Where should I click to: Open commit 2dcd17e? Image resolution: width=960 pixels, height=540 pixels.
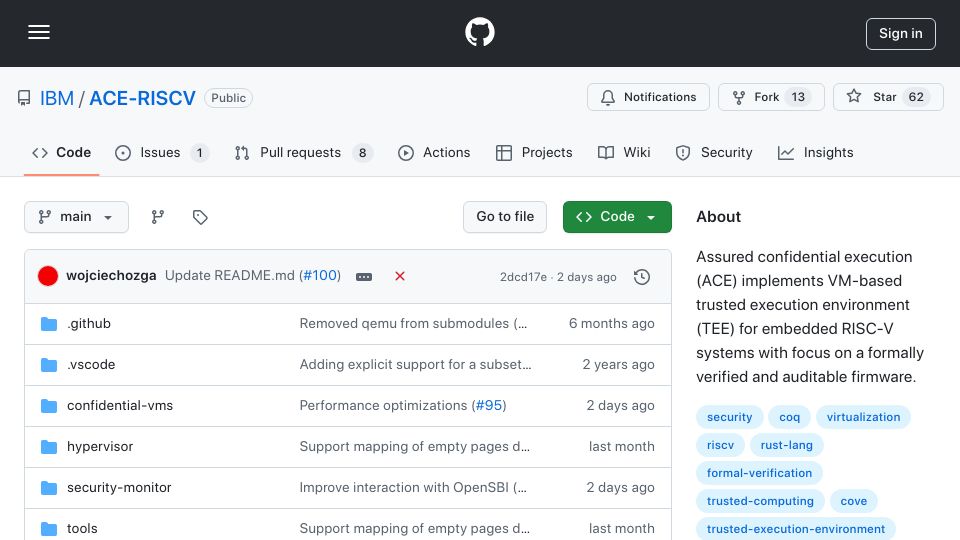(x=523, y=277)
